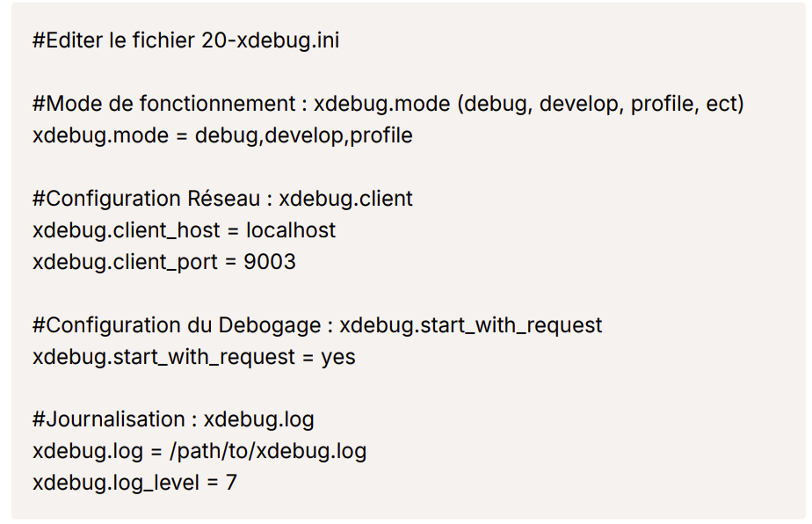Click the 'xdebug.mode = debug,develop,profile' line
This screenshot has width=812, height=524.
click(222, 135)
